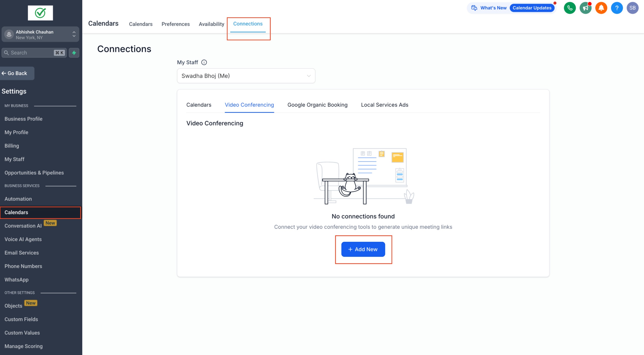This screenshot has height=355, width=644.
Task: Select the Local Services Ads tab
Action: click(384, 105)
